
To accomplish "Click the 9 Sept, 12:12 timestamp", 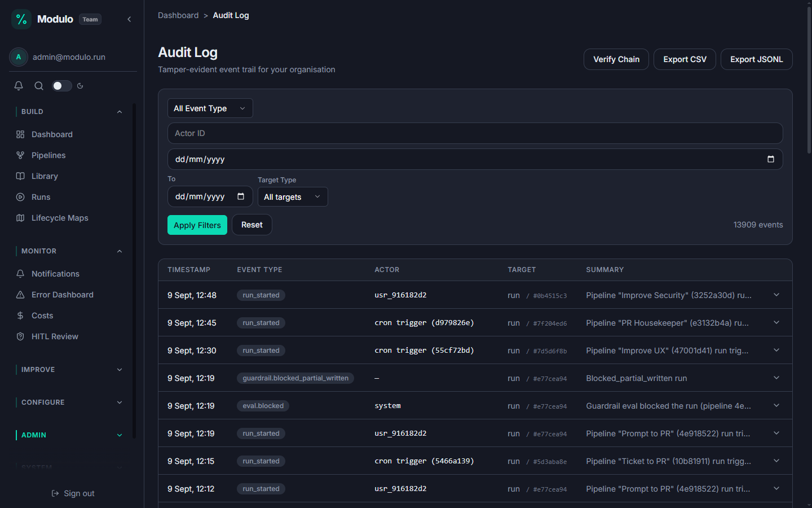I will pos(191,489).
